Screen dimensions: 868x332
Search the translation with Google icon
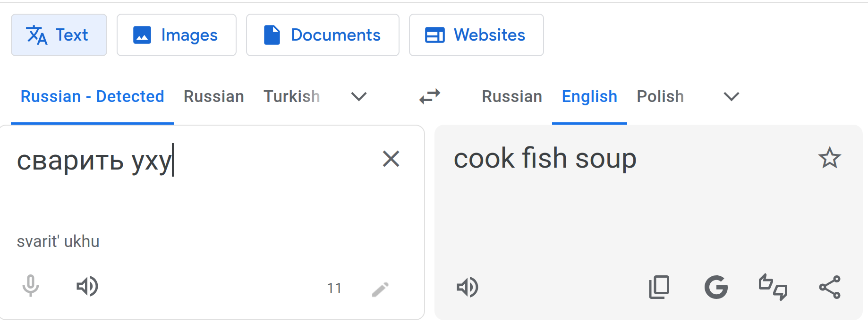[x=716, y=287]
